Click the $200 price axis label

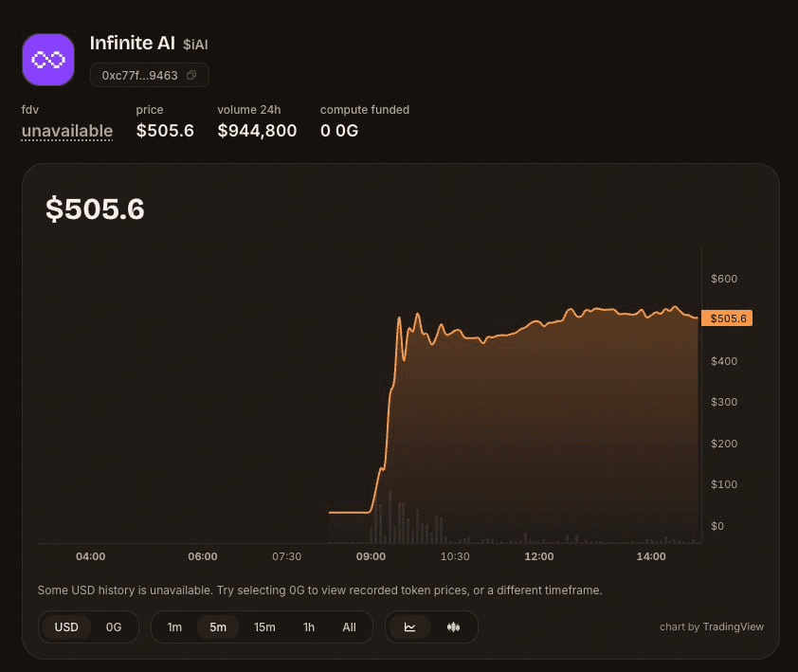[724, 444]
